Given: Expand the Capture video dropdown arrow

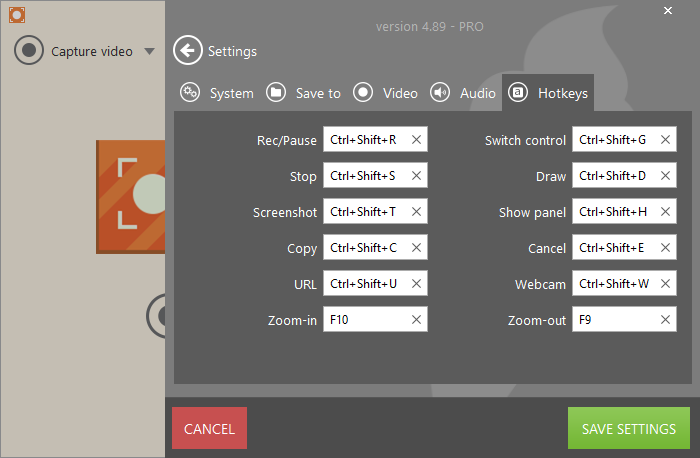Looking at the screenshot, I should point(149,51).
